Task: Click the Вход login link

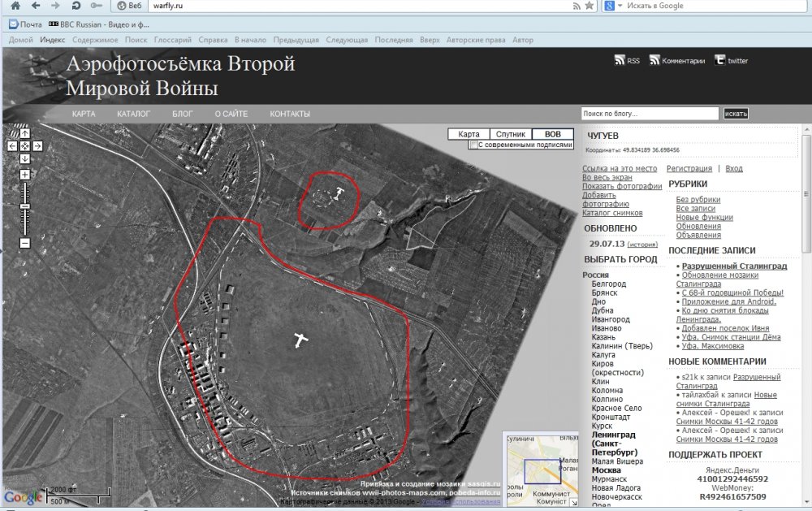Action: click(x=734, y=168)
